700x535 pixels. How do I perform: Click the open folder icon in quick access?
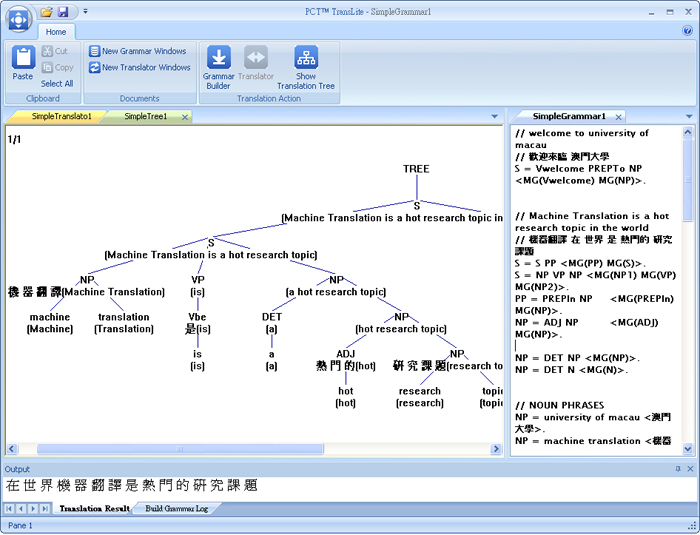[x=46, y=12]
